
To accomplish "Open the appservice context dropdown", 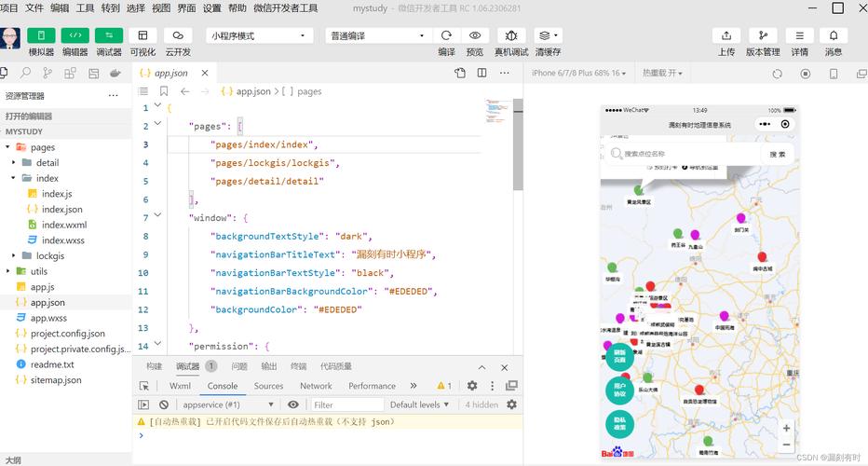I will coord(228,404).
